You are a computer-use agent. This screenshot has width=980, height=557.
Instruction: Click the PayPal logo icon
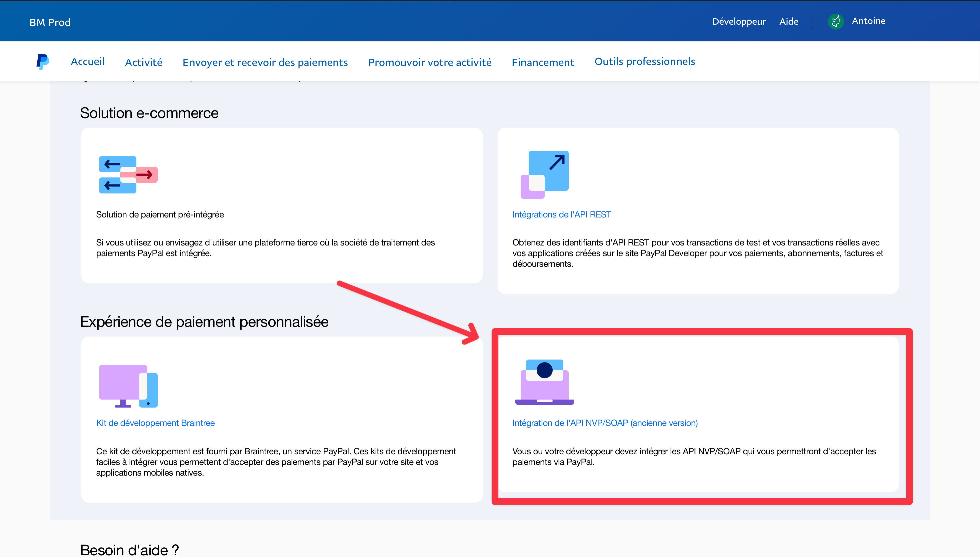point(42,62)
